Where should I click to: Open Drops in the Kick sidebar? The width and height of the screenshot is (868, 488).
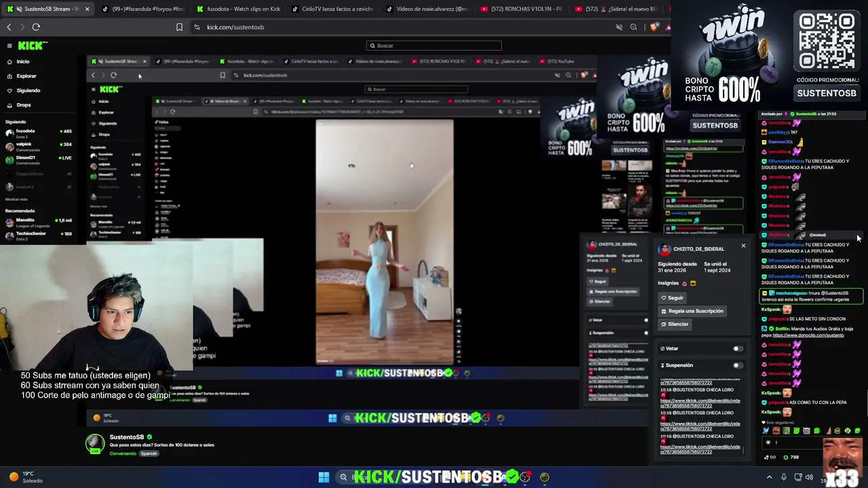[x=24, y=105]
